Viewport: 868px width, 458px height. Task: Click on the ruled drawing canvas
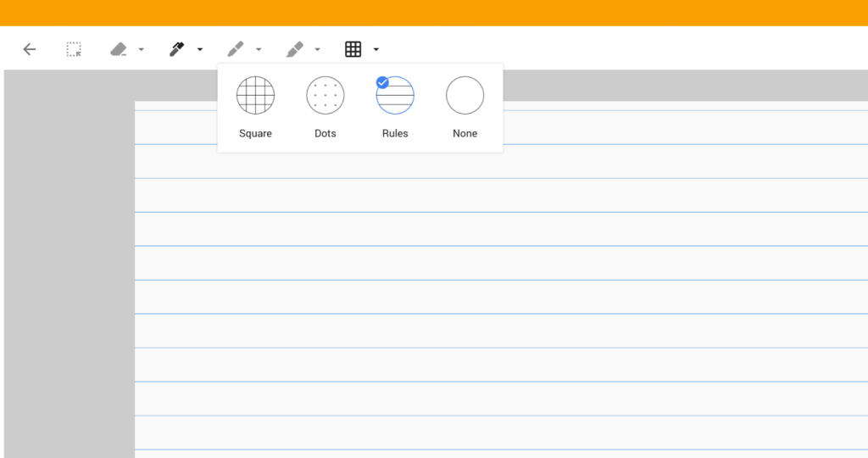point(500,297)
